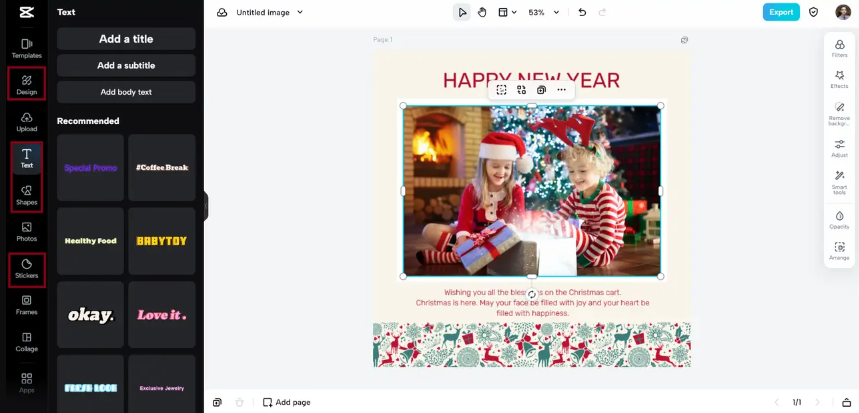This screenshot has height=413, width=859.
Task: Click the replace image icon in floating toolbar
Action: 521,90
